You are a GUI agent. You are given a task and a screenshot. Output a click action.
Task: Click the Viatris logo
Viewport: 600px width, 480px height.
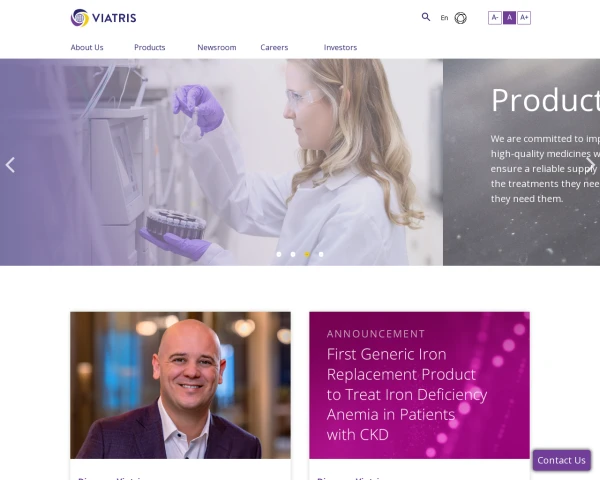(103, 18)
